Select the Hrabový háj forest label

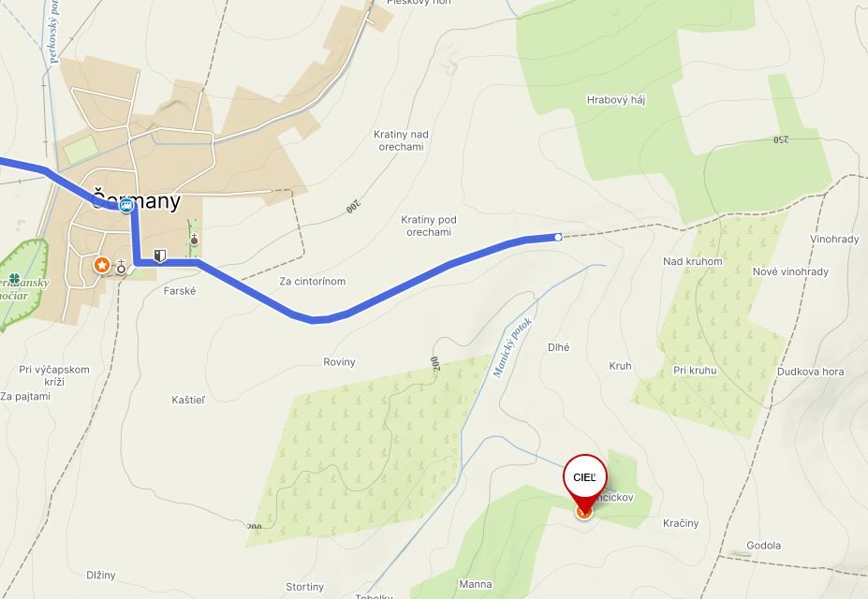(x=615, y=100)
